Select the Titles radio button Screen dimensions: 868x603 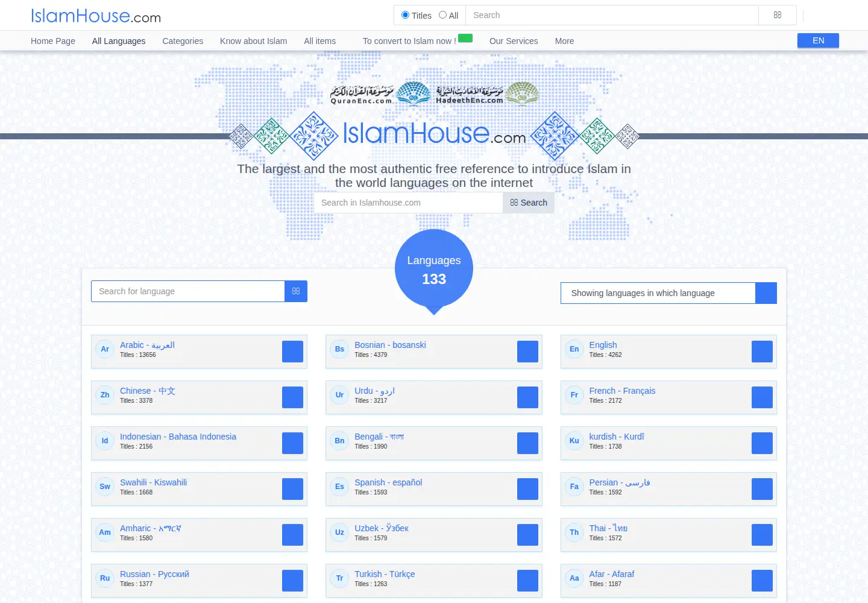click(405, 15)
